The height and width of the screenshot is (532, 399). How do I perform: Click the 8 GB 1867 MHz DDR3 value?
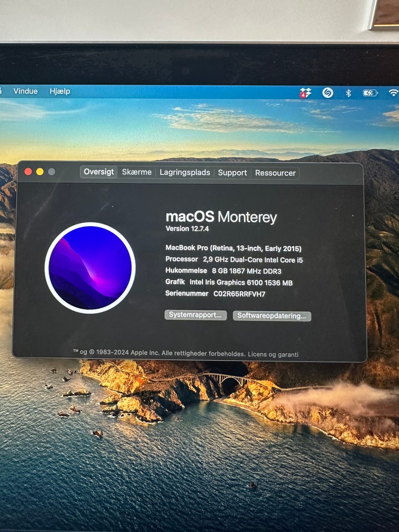[246, 271]
